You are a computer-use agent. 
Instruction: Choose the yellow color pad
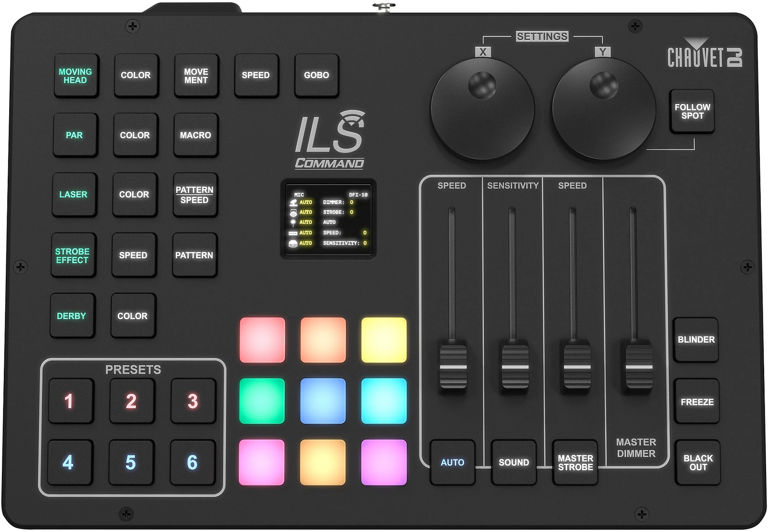[x=384, y=340]
